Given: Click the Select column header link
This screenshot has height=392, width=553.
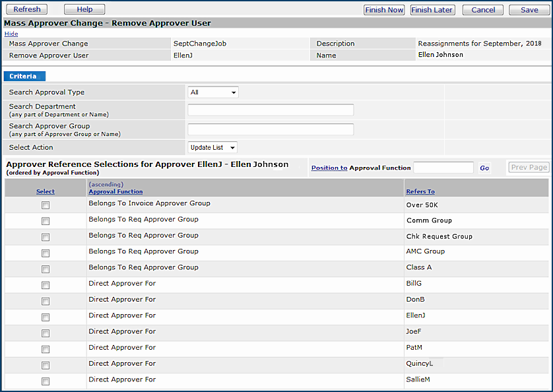Looking at the screenshot, I should (x=46, y=191).
